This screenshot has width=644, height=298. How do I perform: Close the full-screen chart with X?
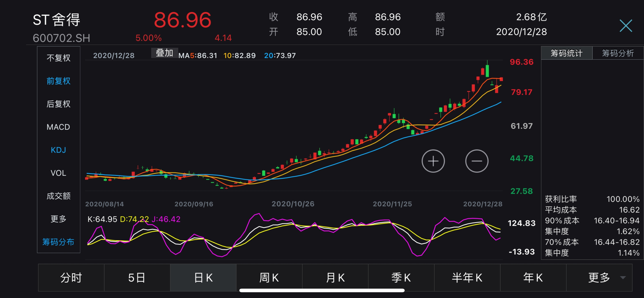coord(626,26)
